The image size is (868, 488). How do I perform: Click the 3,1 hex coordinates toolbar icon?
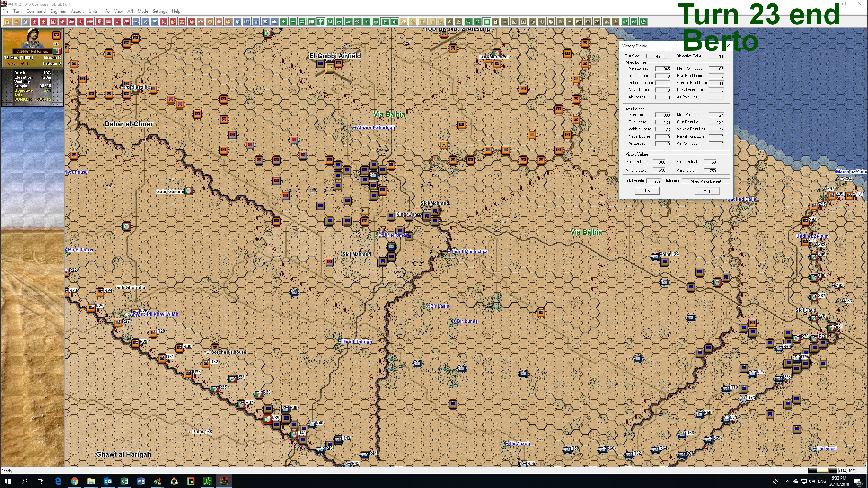[331, 22]
